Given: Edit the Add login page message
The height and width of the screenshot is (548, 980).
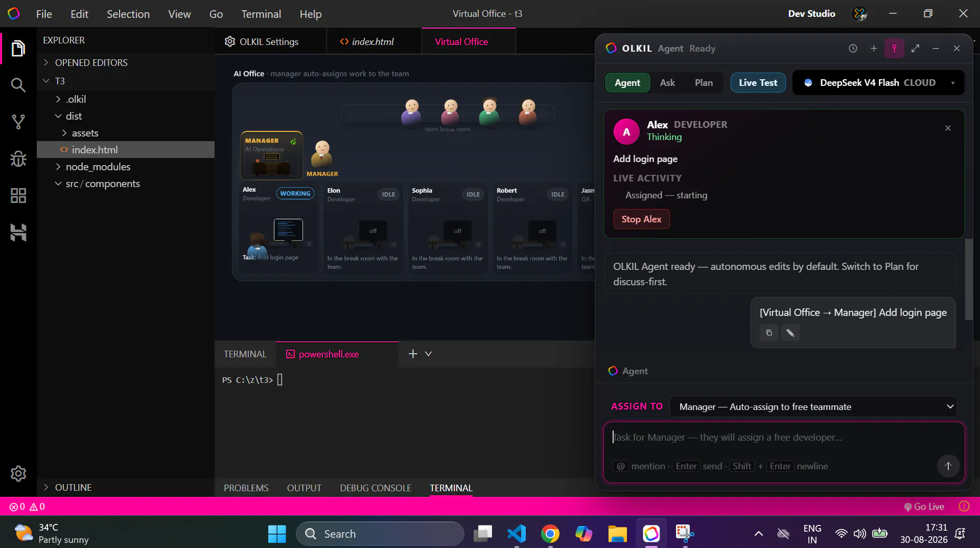Looking at the screenshot, I should (790, 333).
